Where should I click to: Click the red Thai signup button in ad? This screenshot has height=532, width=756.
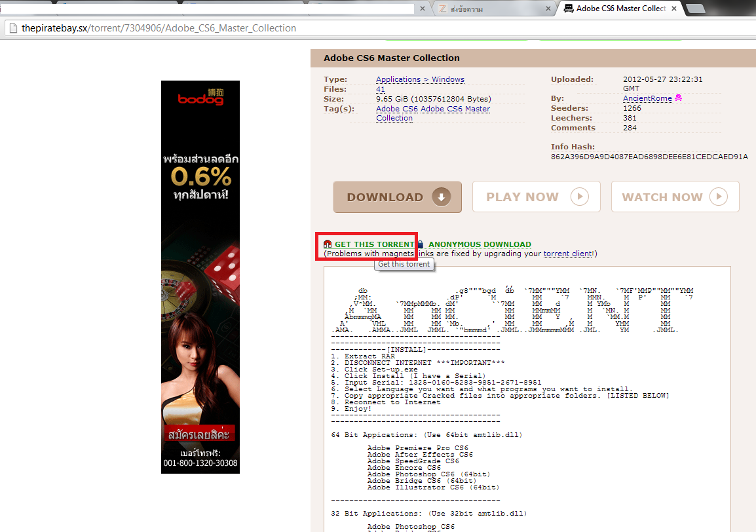(199, 433)
